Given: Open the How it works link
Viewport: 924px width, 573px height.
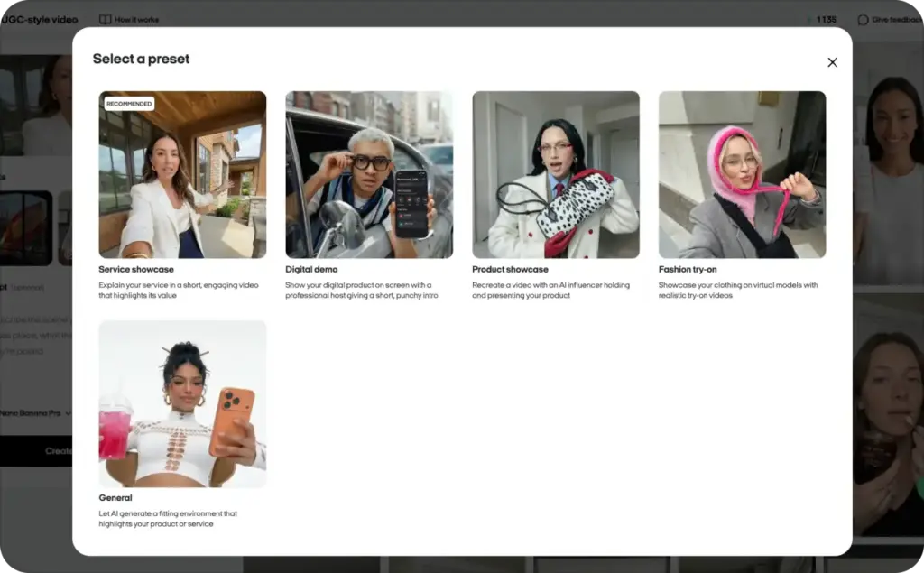Looking at the screenshot, I should (129, 20).
